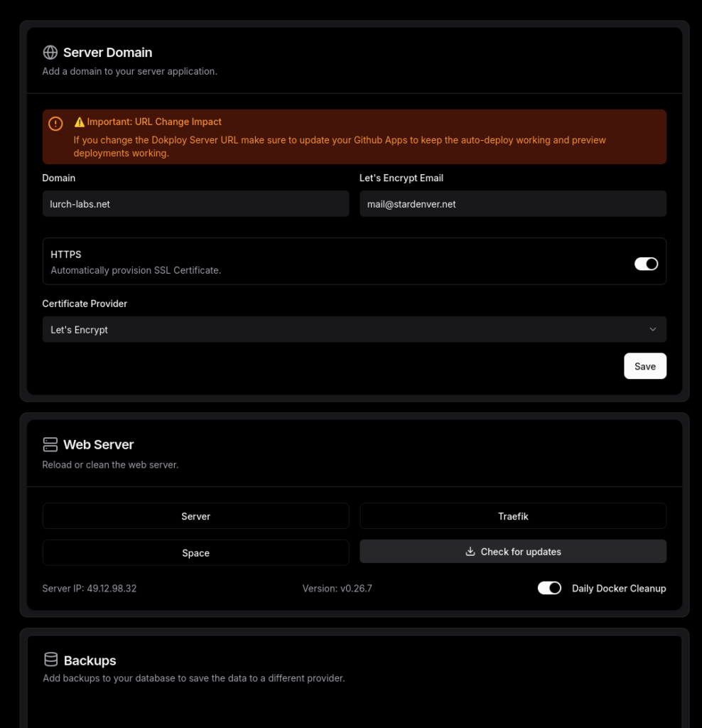Turn off the Daily Docker Cleanup toggle

point(549,588)
